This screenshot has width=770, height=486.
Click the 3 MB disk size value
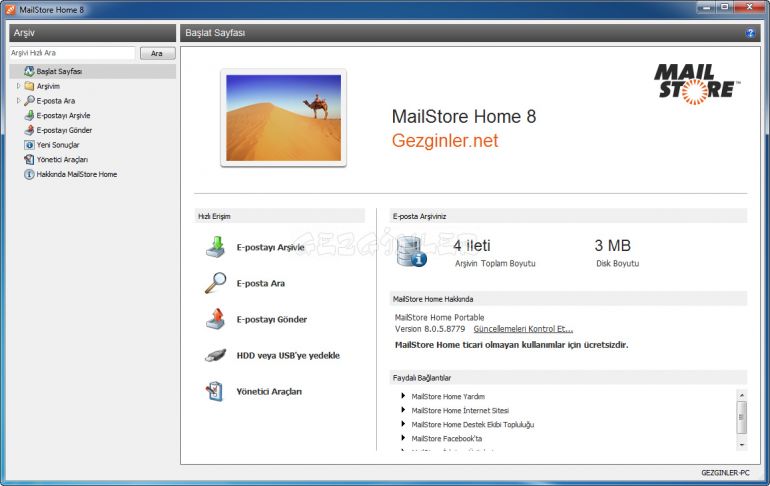click(x=612, y=245)
